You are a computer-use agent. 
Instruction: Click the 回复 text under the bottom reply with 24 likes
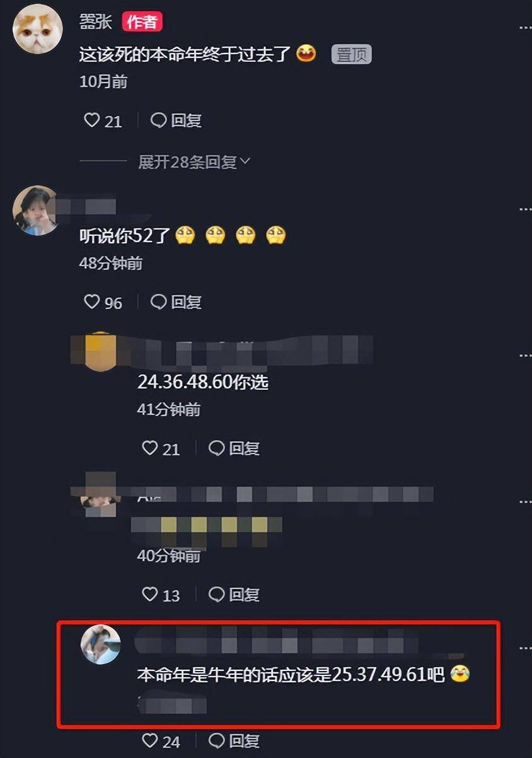[x=245, y=740]
